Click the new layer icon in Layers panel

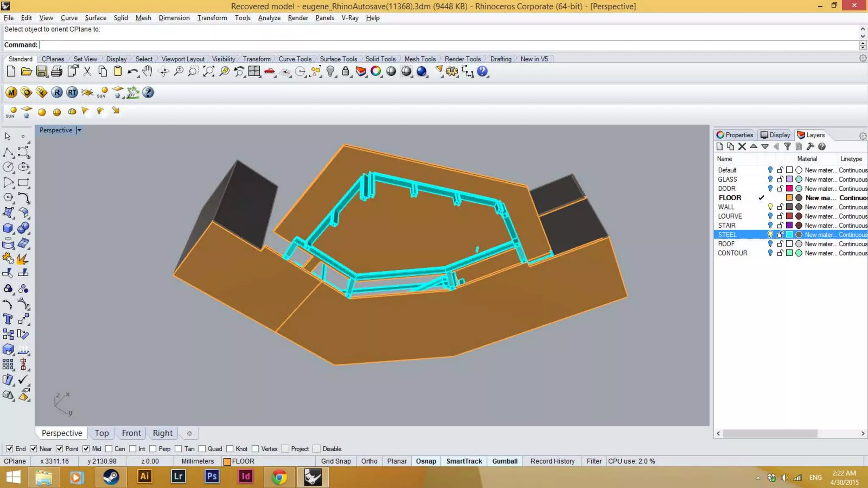(x=719, y=147)
